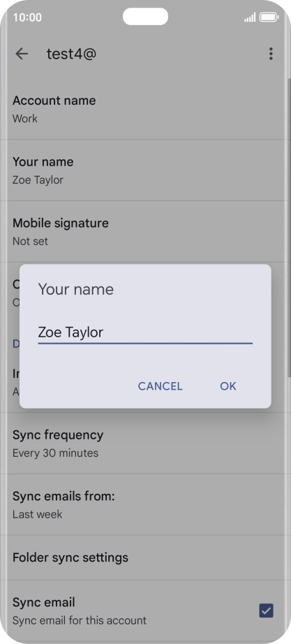291x644 pixels.
Task: Click the CANCEL button in dialog
Action: [x=160, y=386]
